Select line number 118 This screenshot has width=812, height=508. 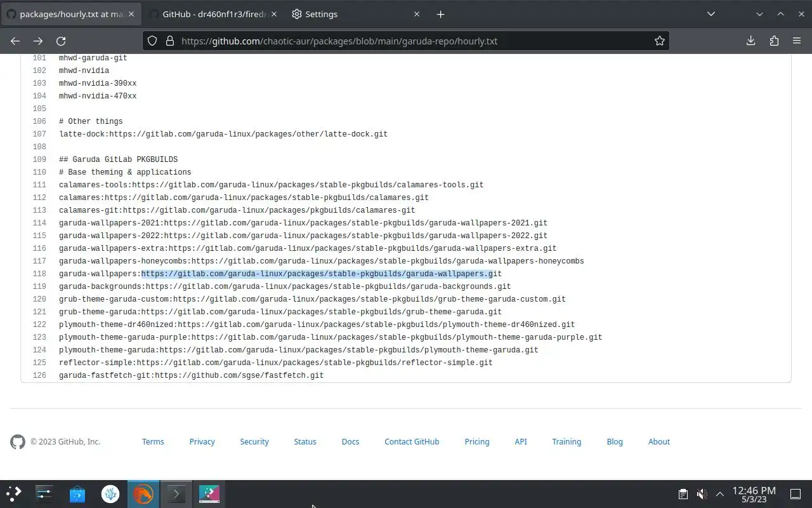39,274
